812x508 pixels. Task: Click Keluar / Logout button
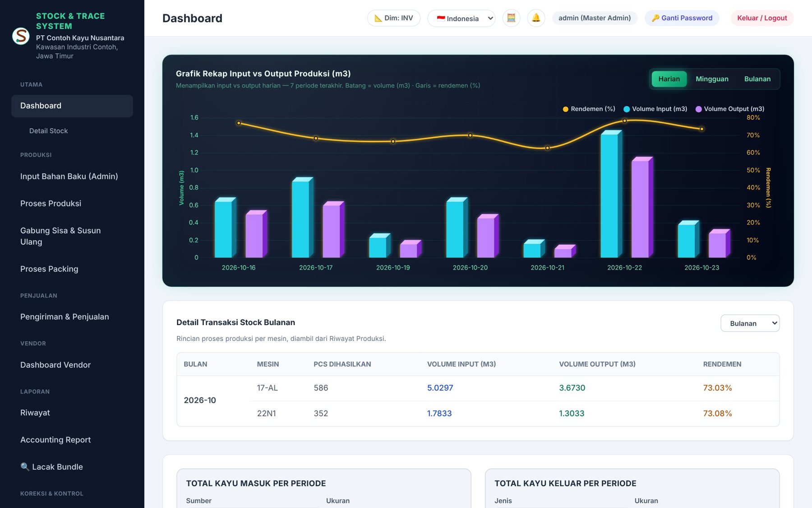762,18
